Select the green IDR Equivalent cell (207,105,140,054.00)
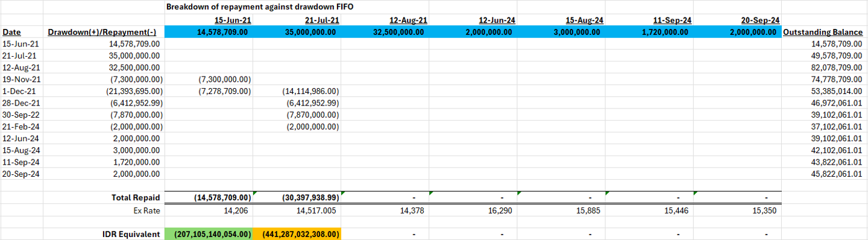Screen dimensions: 868x240 tap(209, 234)
